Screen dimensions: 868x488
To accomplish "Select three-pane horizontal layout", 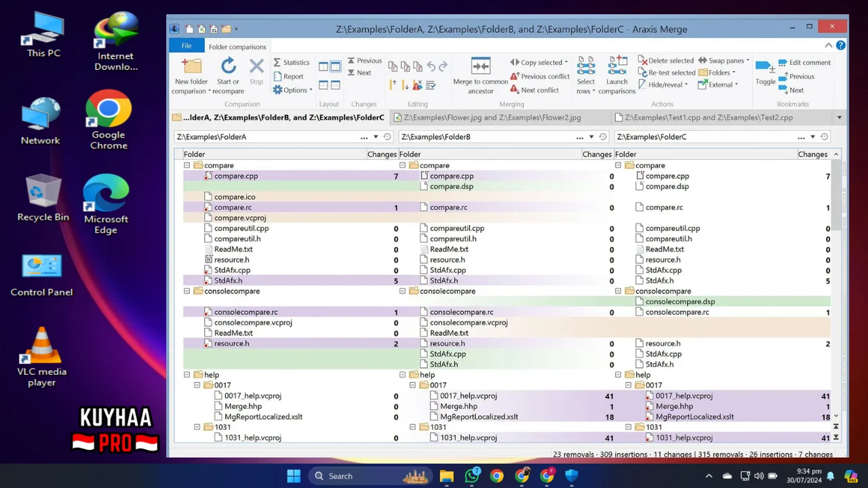I will tap(335, 85).
